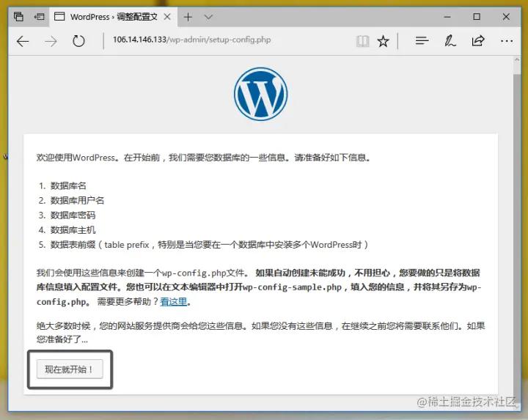Minimize the browser window
This screenshot has width=528, height=420.
point(447,17)
